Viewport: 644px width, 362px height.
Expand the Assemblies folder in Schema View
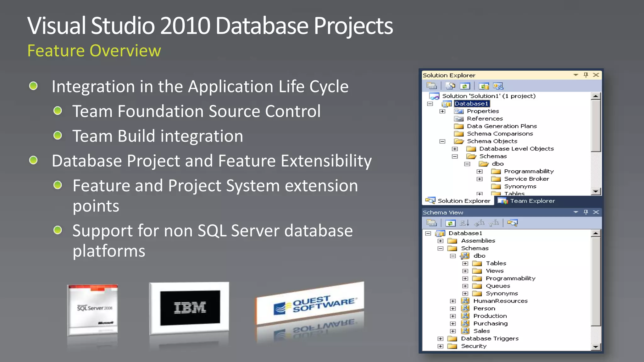pyautogui.click(x=440, y=241)
